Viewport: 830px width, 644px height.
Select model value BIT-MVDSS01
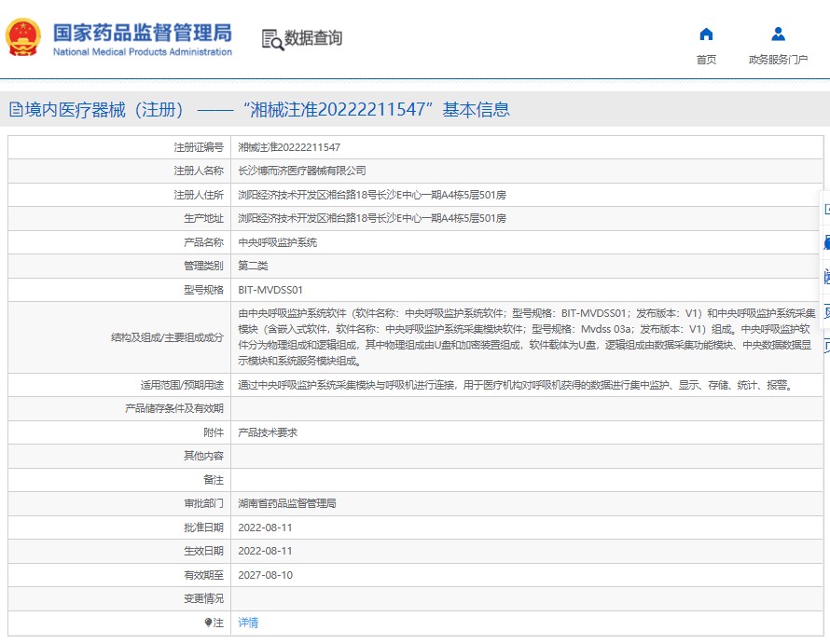(270, 290)
